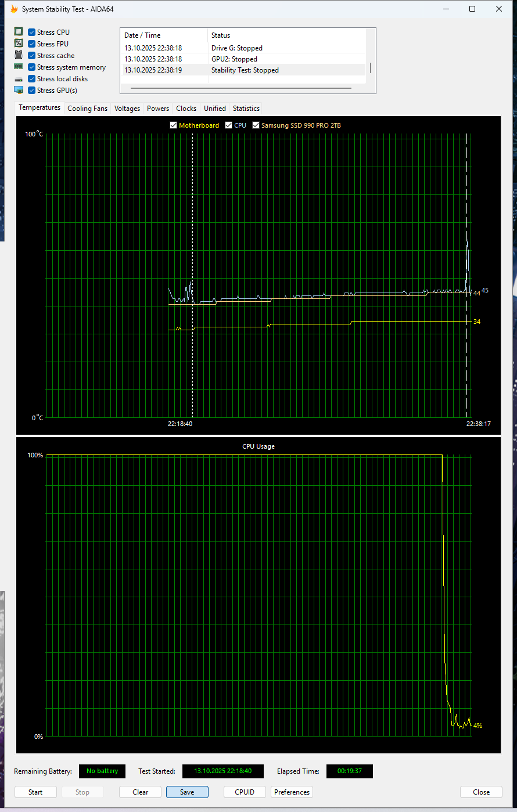Launch the CPUID panel
The image size is (517, 812).
point(245,792)
